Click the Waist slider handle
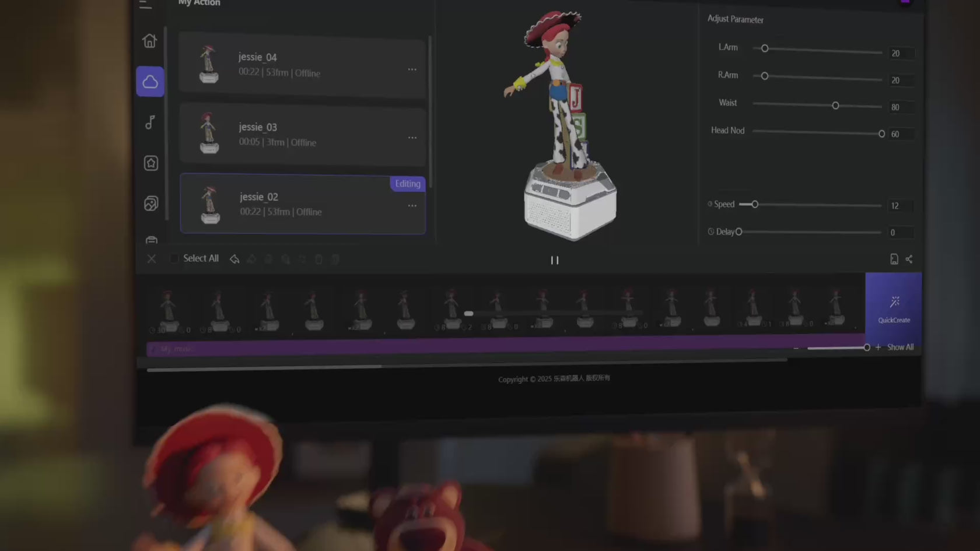The width and height of the screenshot is (980, 551). [835, 106]
